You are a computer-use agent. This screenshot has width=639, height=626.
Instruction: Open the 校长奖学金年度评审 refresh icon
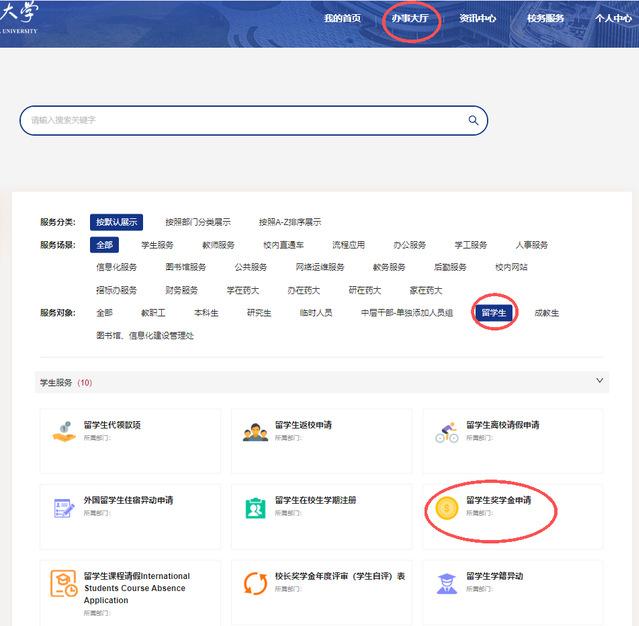click(x=255, y=583)
